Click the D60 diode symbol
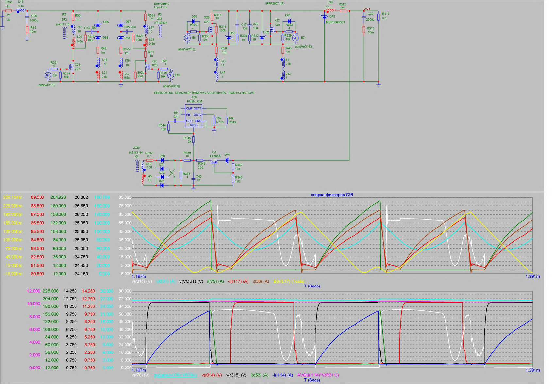The image size is (555, 392). tap(193, 22)
